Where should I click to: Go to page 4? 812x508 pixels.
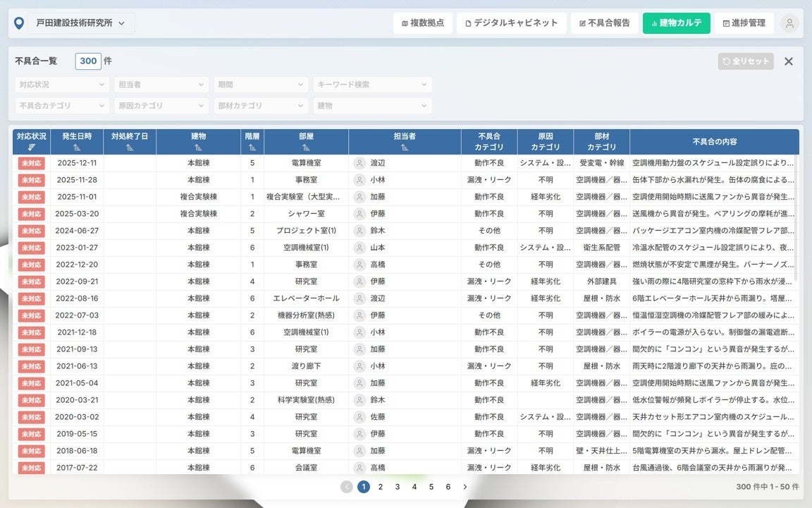tap(414, 487)
